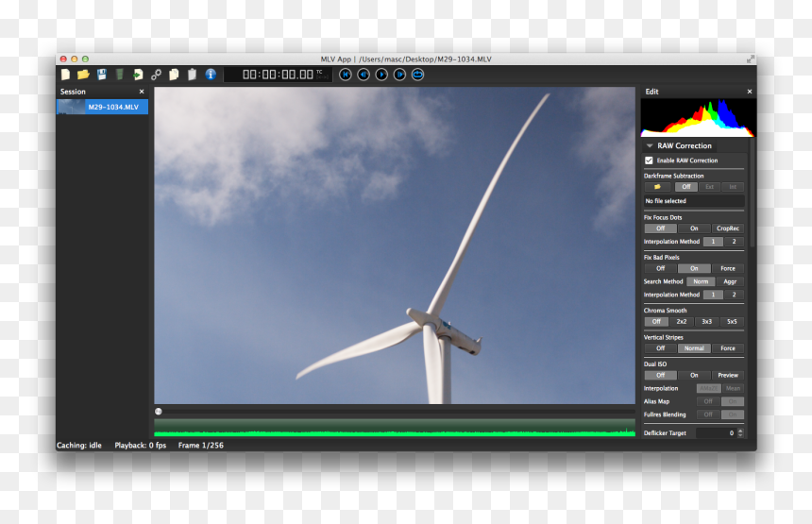Jump to first frame button
Image resolution: width=812 pixels, height=524 pixels.
pos(346,75)
